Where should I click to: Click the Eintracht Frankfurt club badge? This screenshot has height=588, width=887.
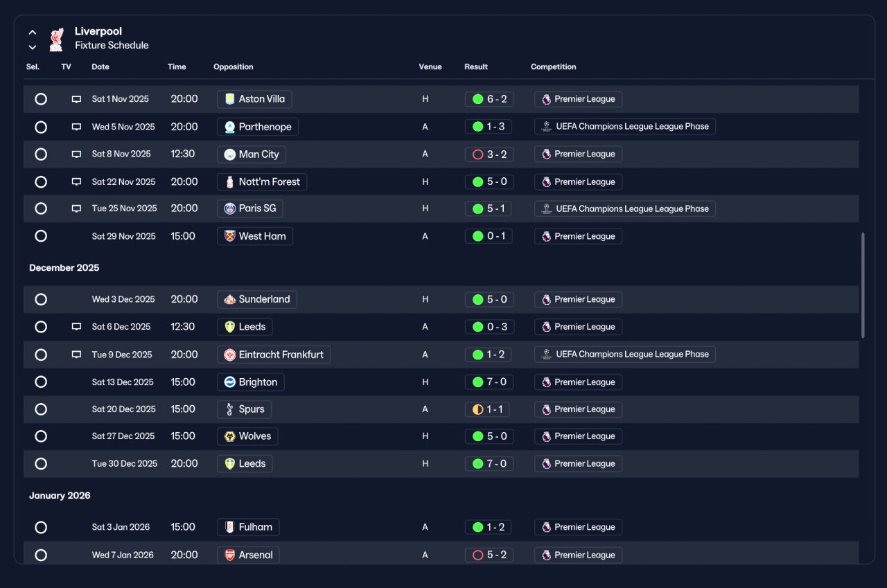229,355
